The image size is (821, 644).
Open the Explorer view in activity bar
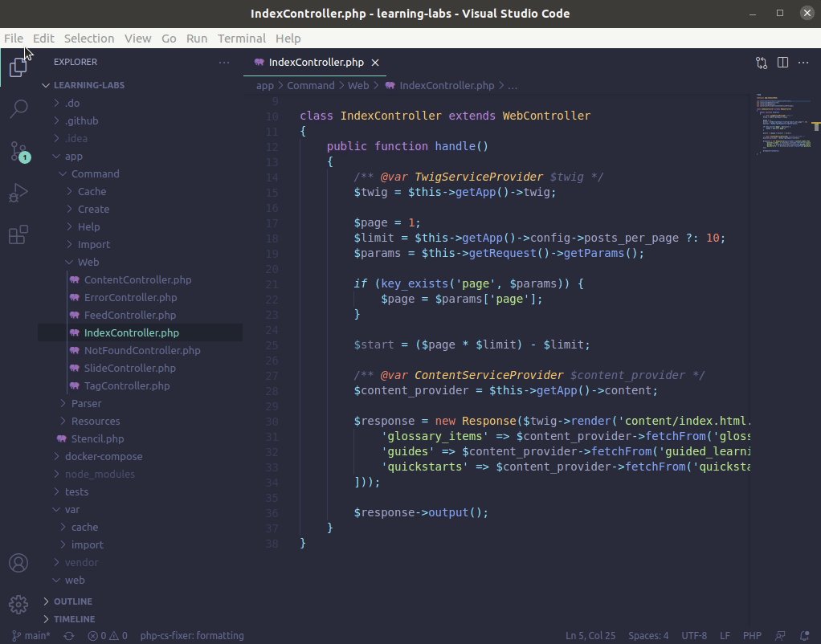[18, 67]
